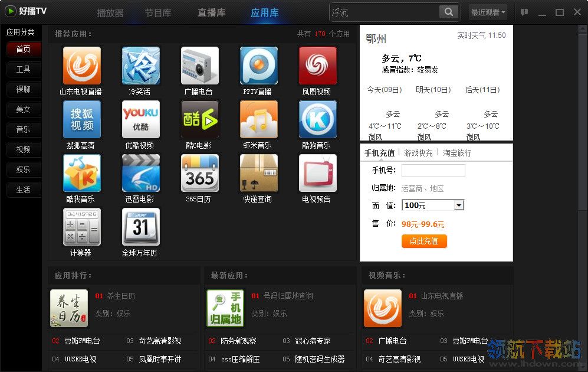Launch the 酷狗音乐 app icon

pos(318,119)
